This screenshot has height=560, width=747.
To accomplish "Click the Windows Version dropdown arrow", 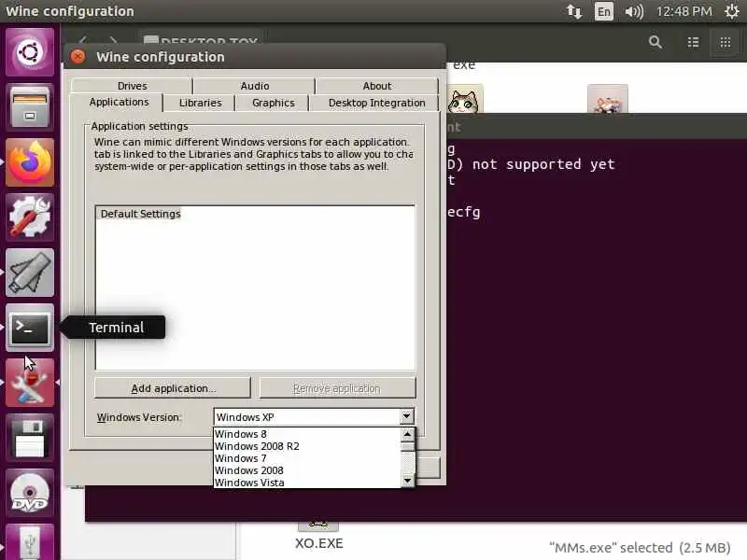I will pyautogui.click(x=406, y=416).
